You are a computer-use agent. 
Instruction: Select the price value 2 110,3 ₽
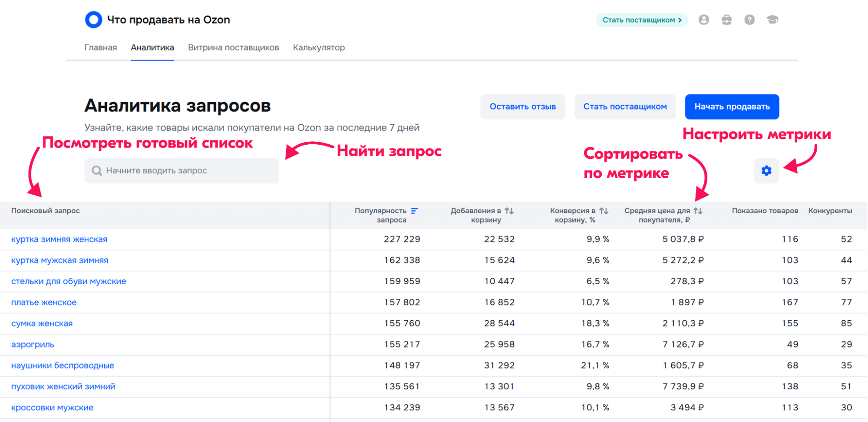click(683, 323)
